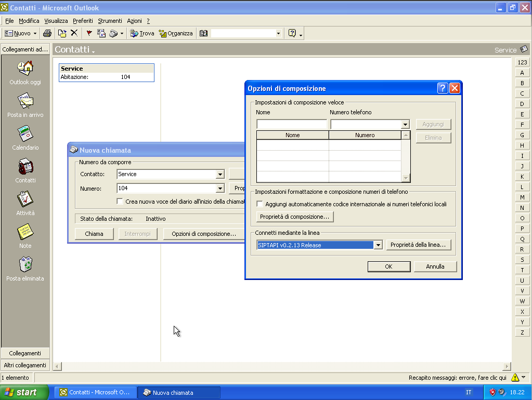Click the delete X toolbar icon
532x400 pixels.
[74, 33]
